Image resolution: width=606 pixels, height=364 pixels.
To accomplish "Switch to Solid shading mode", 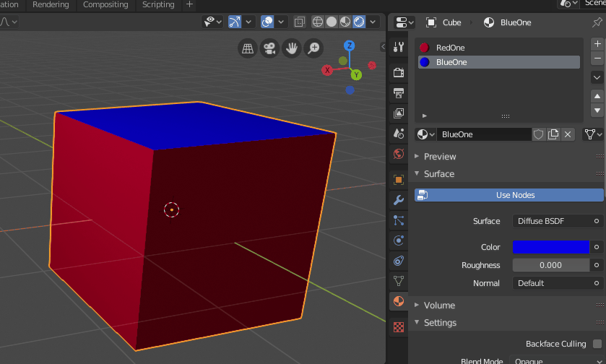I will [332, 22].
